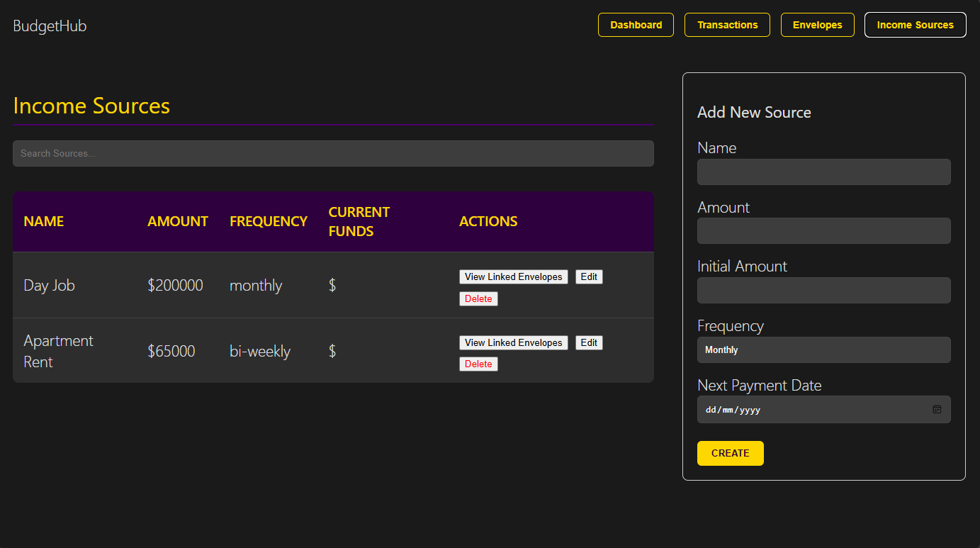Click the Amount input field

click(x=823, y=230)
